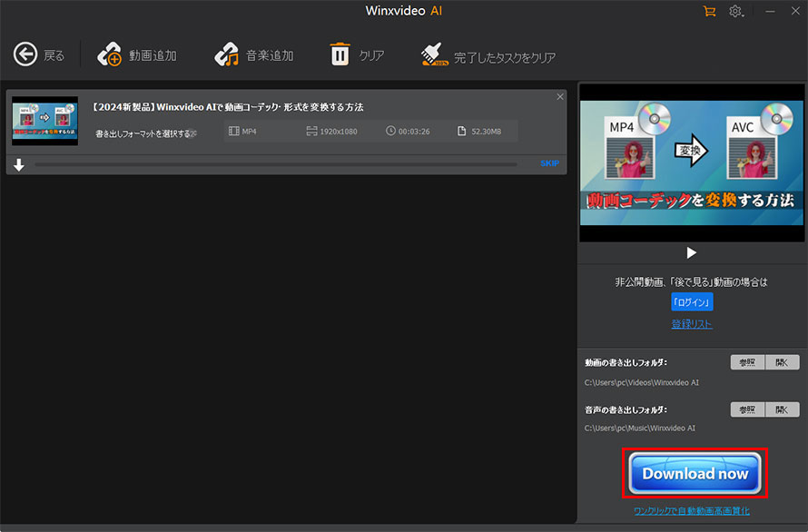The width and height of the screenshot is (808, 532).
Task: Click the download arrow icon under the task
Action: [x=19, y=165]
